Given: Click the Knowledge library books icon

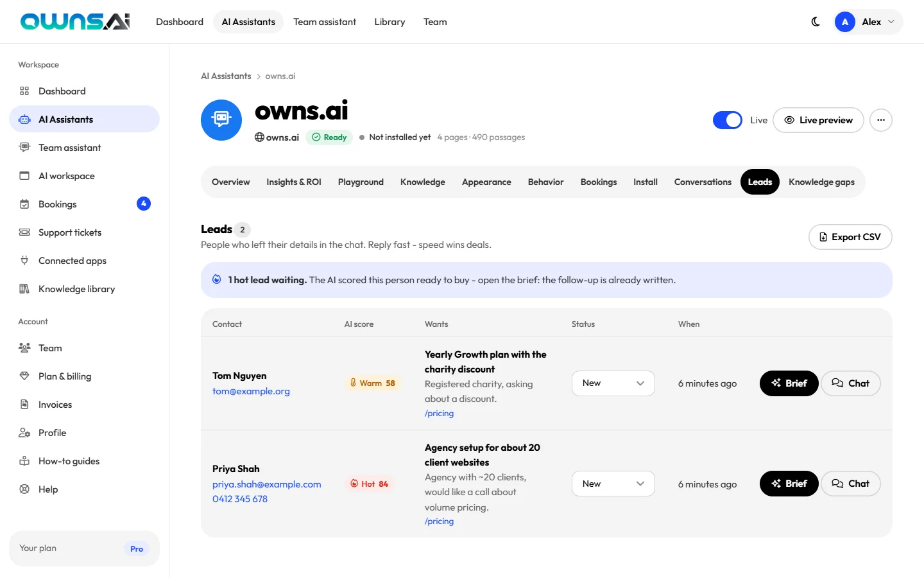Looking at the screenshot, I should coord(24,289).
